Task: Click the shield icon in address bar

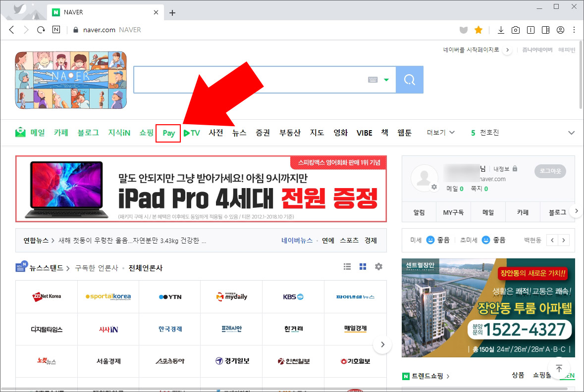Action: pos(463,30)
